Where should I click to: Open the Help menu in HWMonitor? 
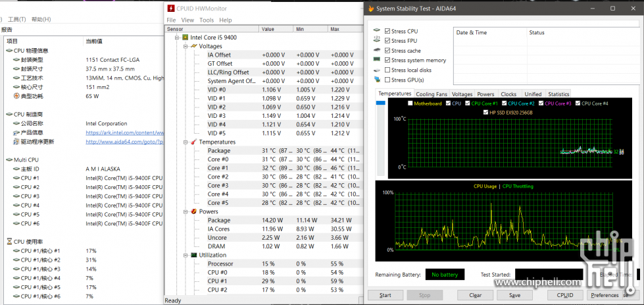(225, 20)
